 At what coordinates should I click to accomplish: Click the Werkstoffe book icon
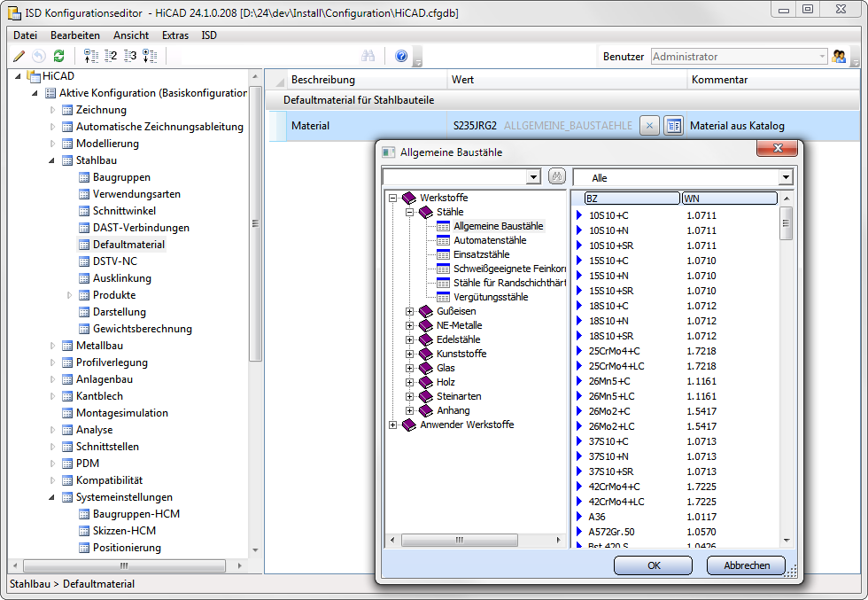coord(409,198)
